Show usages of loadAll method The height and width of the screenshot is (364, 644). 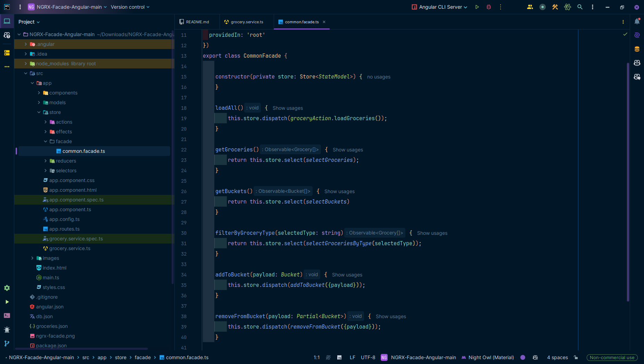[288, 108]
